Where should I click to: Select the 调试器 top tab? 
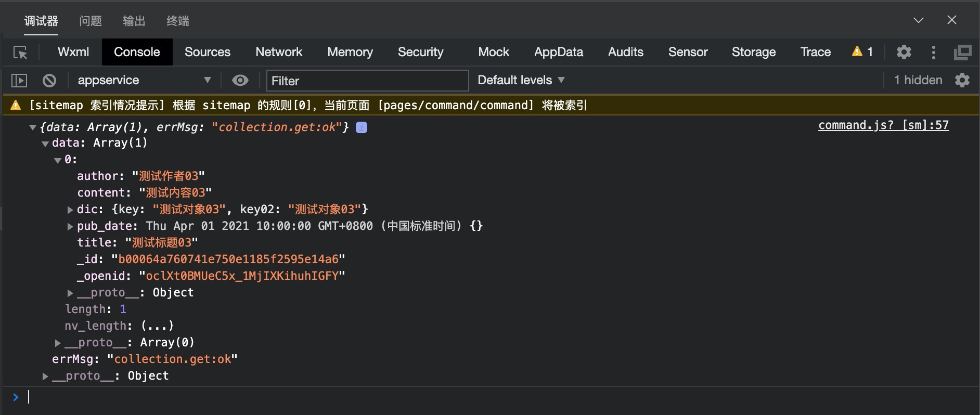tap(41, 21)
